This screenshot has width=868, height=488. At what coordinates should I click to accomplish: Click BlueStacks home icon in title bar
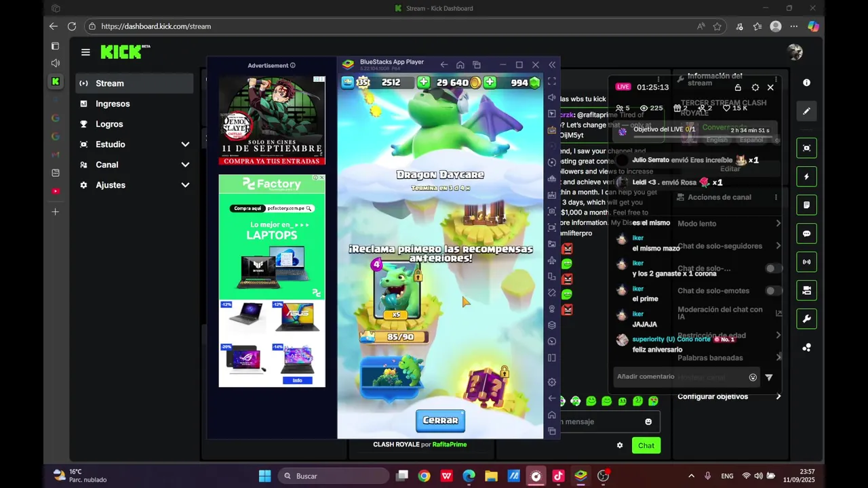tap(460, 65)
